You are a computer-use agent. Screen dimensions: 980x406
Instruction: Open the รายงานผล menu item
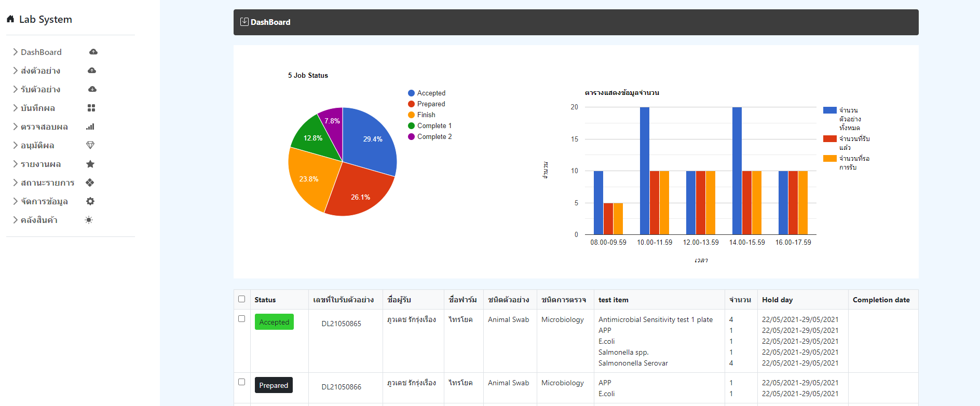[40, 164]
